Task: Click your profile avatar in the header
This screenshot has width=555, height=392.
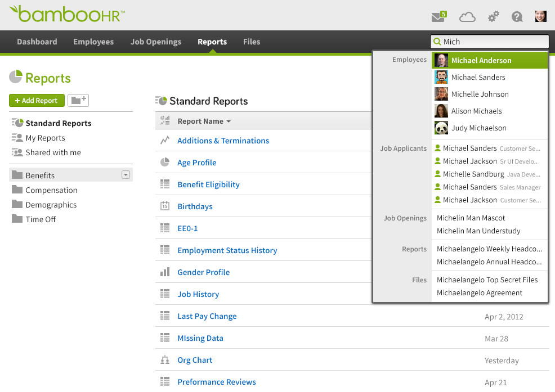Action: pos(540,16)
